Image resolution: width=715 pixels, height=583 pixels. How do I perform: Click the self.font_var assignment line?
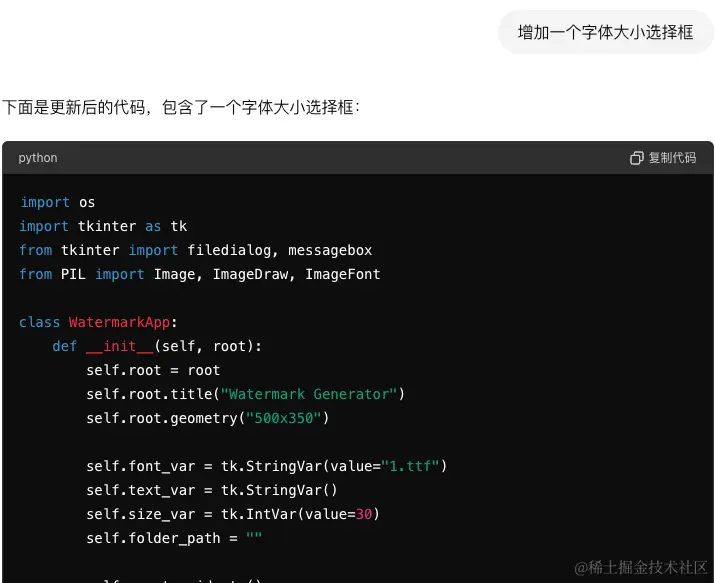(x=267, y=466)
